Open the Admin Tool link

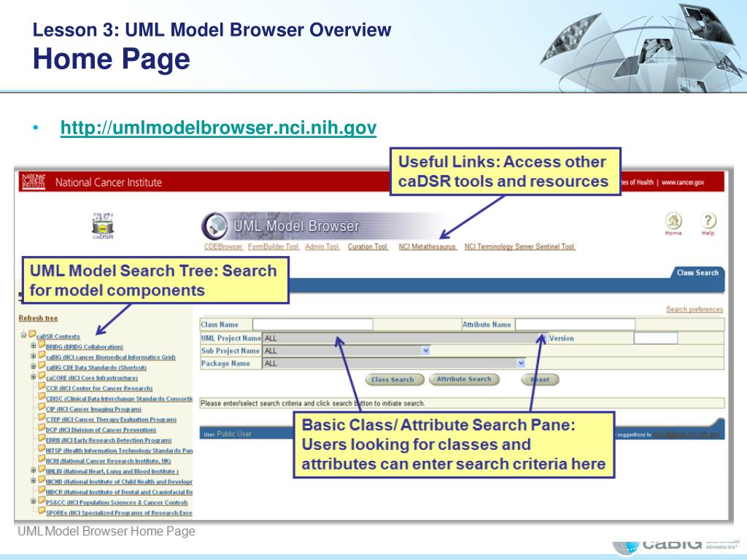coord(322,246)
